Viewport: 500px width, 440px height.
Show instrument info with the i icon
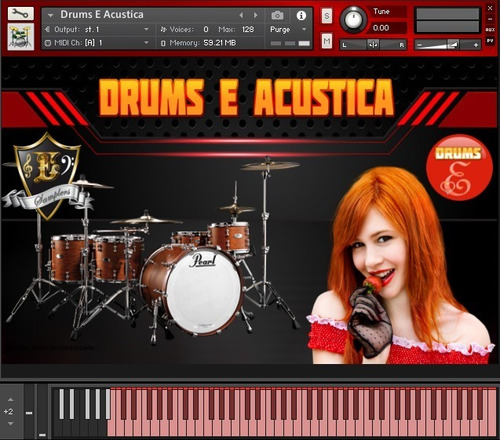tap(301, 15)
